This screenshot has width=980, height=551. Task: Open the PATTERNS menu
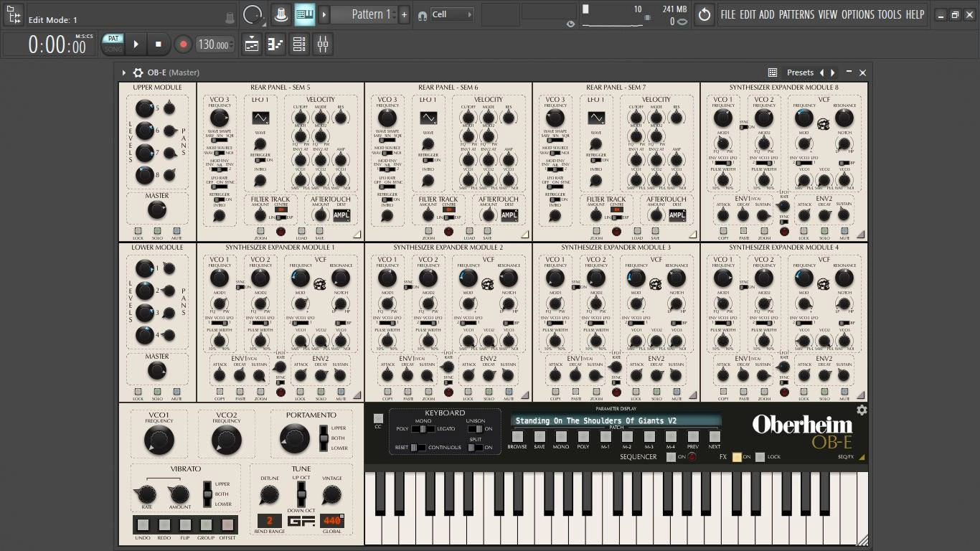[x=796, y=14]
